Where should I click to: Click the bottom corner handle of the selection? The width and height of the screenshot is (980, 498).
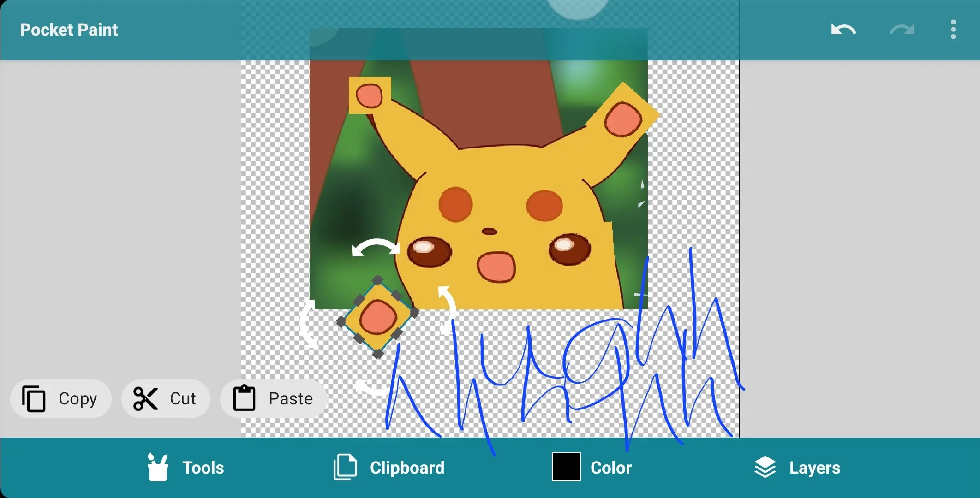tap(378, 354)
